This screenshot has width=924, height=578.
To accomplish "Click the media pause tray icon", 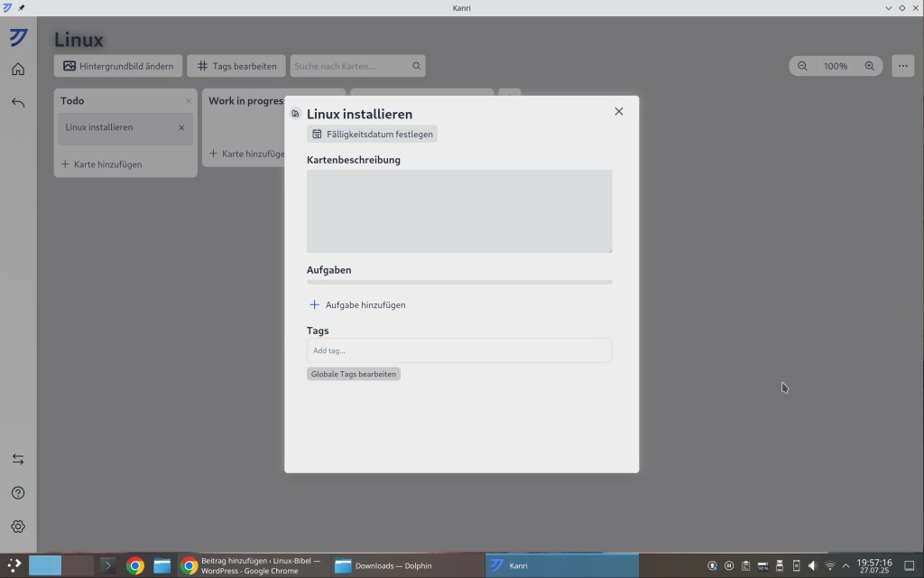I will click(729, 565).
